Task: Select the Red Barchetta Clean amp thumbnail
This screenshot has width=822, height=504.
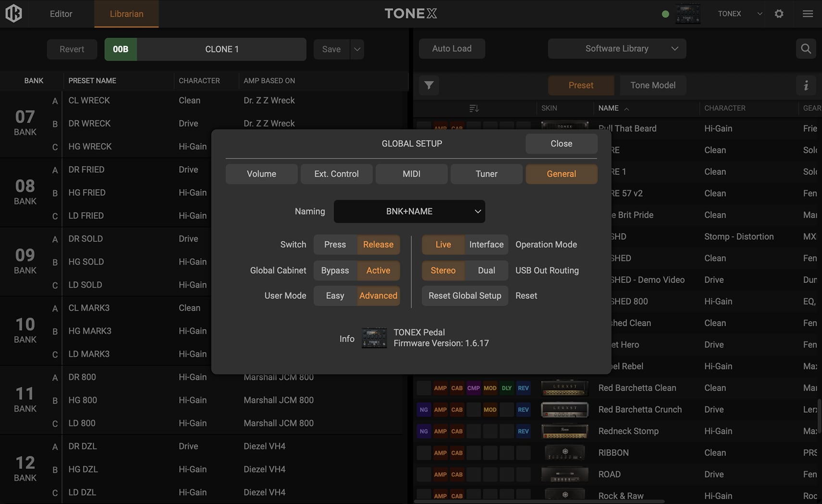Action: coord(564,388)
